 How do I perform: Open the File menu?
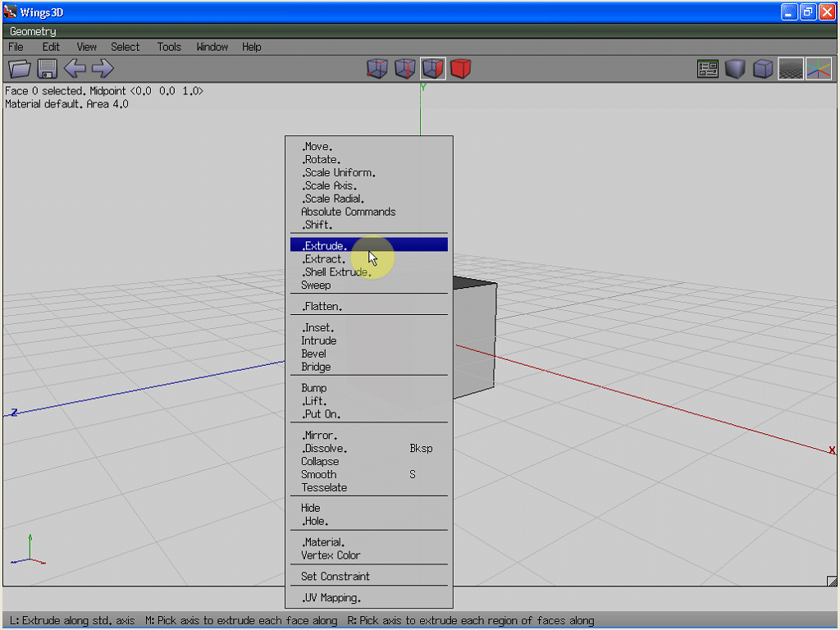tap(16, 47)
